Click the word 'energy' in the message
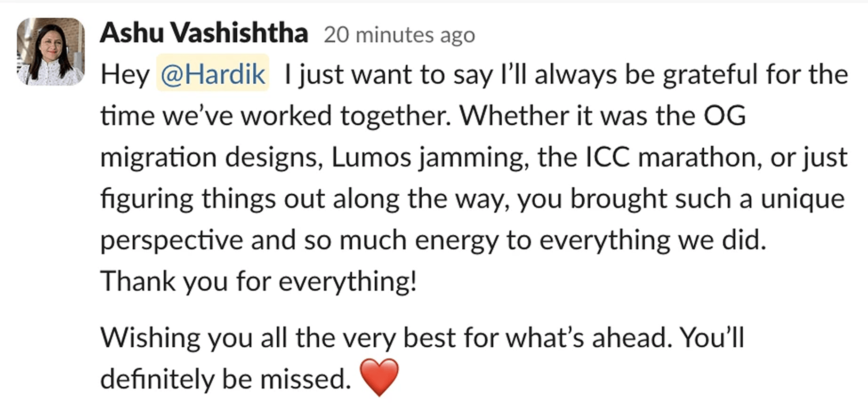The width and height of the screenshot is (868, 414). point(456,240)
